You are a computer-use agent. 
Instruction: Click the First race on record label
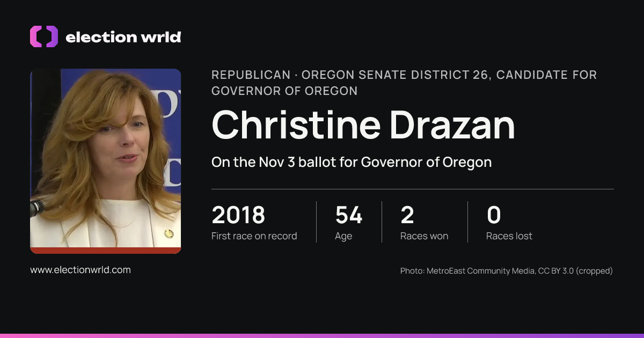[x=254, y=236]
